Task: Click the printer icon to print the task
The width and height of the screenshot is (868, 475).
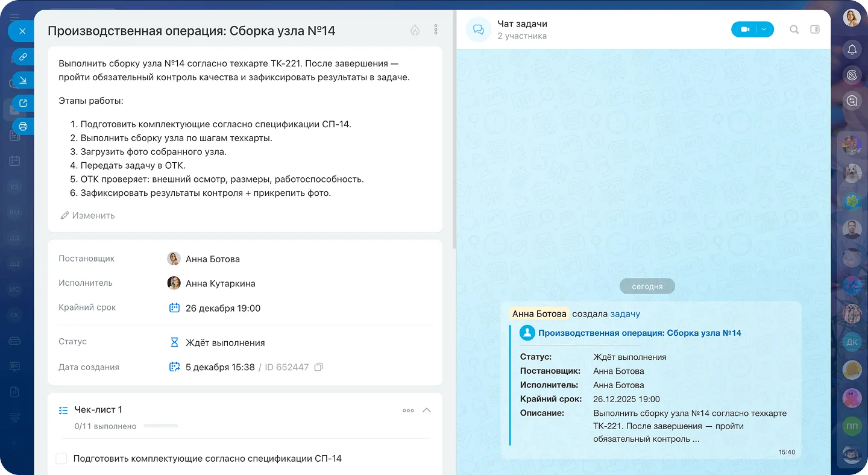Action: pyautogui.click(x=23, y=127)
